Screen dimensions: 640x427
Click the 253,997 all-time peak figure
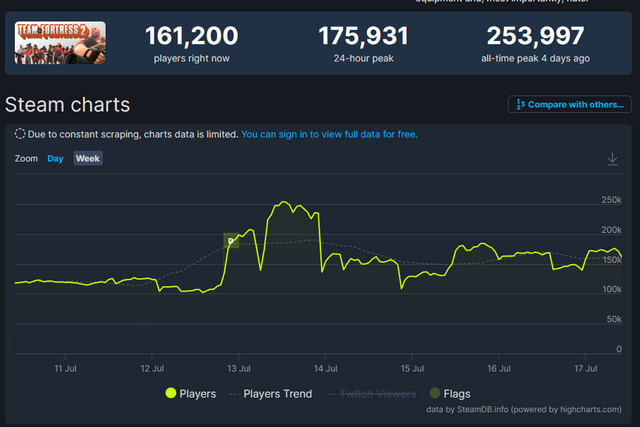pyautogui.click(x=535, y=37)
